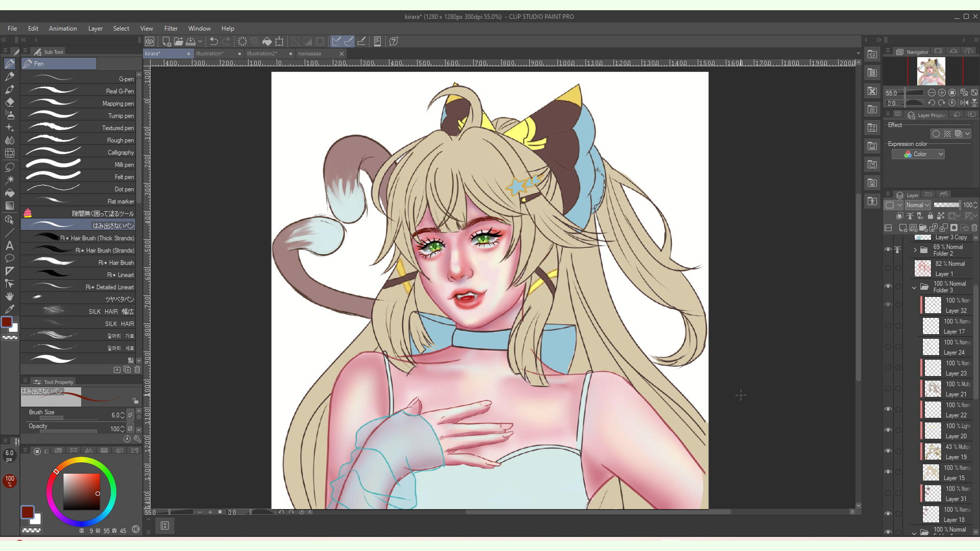
Task: Flip canvas horizontally in Navigator
Action: coord(964,103)
